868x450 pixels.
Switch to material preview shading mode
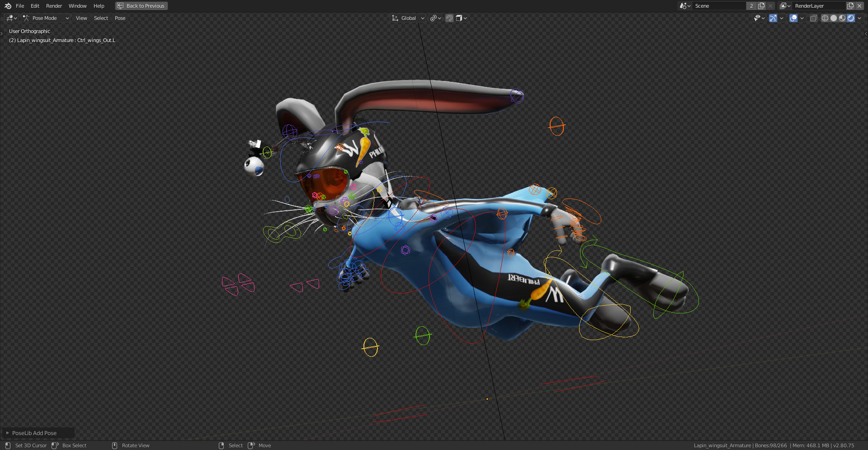click(842, 18)
